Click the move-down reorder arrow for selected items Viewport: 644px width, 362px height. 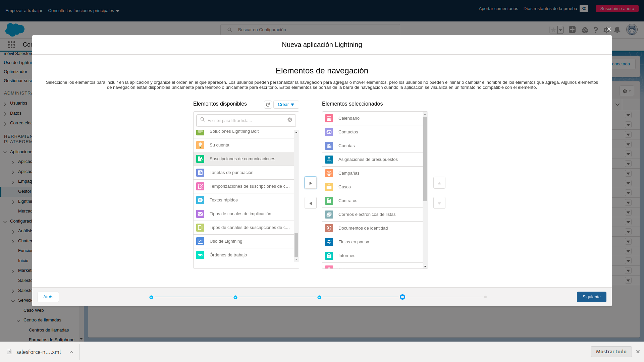coord(439,203)
